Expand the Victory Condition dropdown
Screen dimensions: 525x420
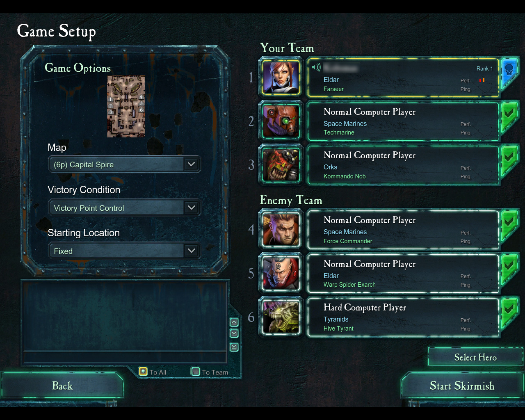tap(124, 208)
